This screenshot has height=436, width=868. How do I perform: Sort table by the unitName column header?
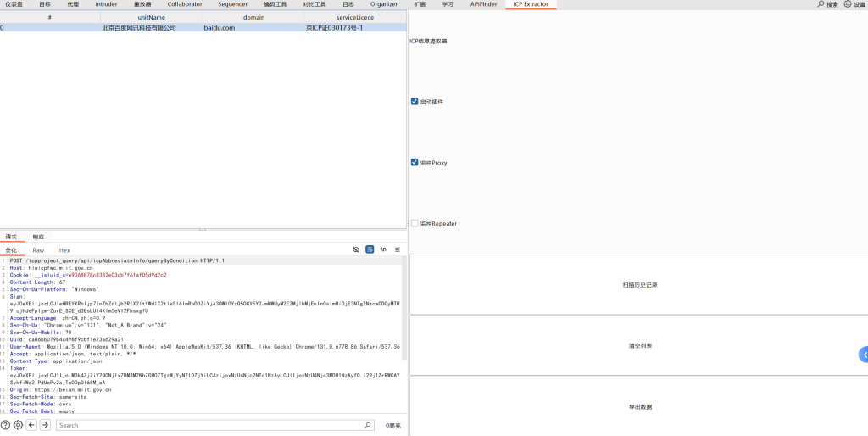pos(152,17)
